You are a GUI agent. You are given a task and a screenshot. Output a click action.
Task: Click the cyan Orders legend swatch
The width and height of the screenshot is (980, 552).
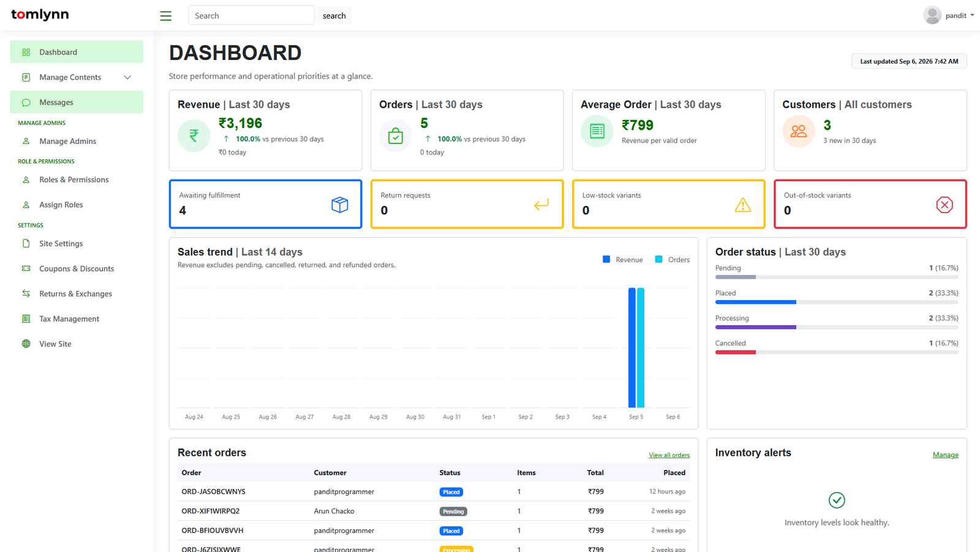pos(658,259)
